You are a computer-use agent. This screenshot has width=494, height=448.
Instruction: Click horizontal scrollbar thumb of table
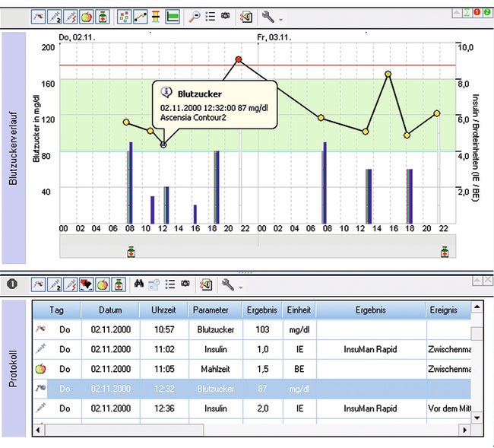tap(124, 430)
